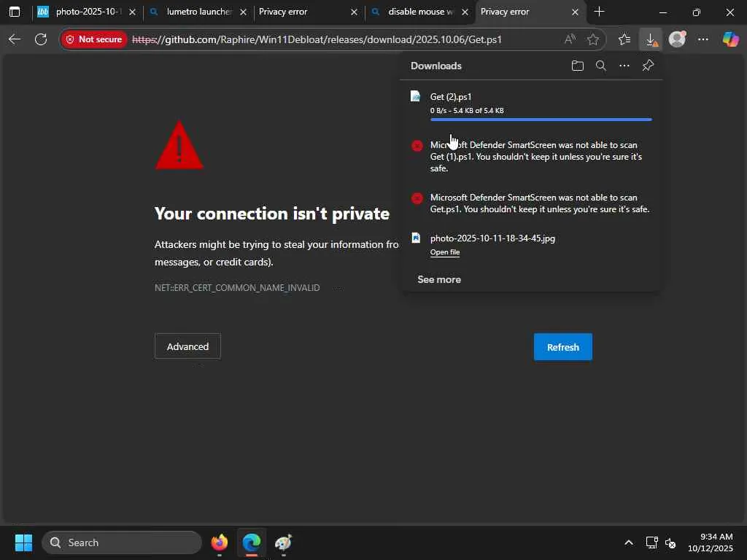Click NET::ERR_CERT_COMMON_NAME_INVALID error code
The width and height of the screenshot is (747, 560).
click(237, 287)
